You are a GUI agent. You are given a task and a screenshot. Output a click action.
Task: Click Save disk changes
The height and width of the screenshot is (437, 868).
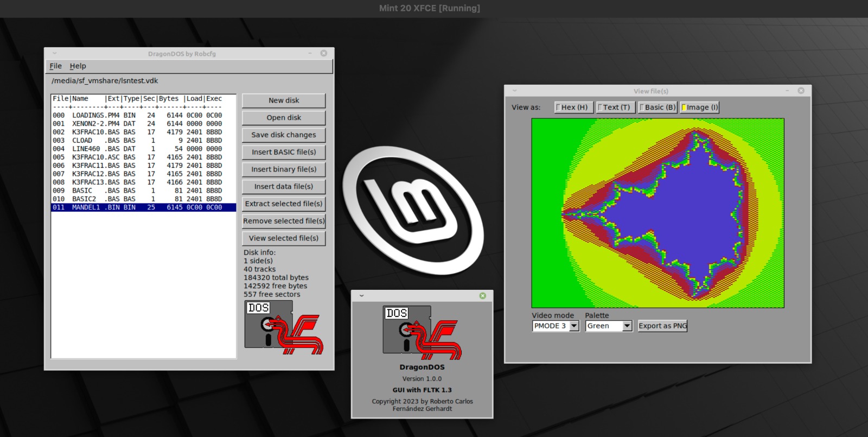click(284, 135)
